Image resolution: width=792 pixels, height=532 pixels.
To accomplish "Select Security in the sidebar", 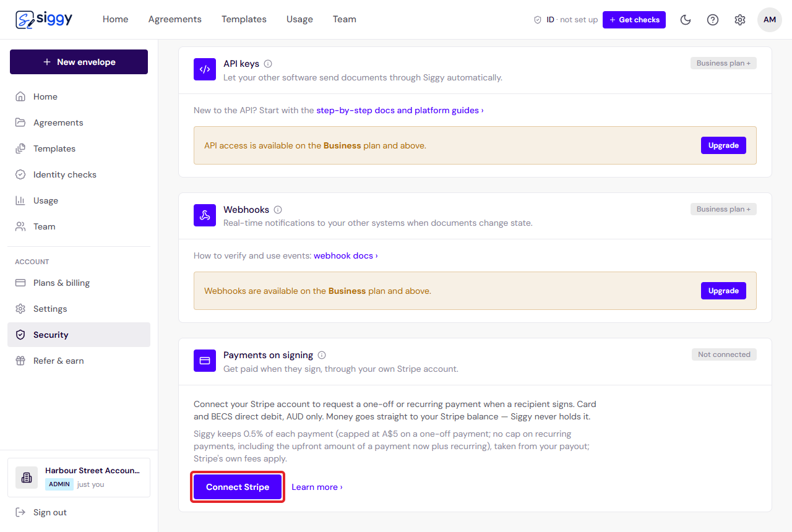I will (x=79, y=335).
